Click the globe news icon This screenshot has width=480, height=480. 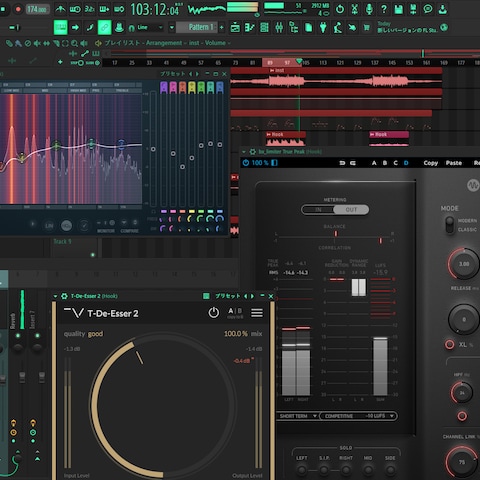pyautogui.click(x=444, y=27)
